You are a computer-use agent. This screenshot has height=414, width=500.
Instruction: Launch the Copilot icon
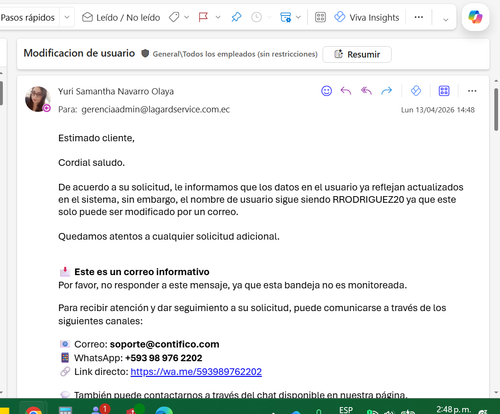tap(475, 17)
